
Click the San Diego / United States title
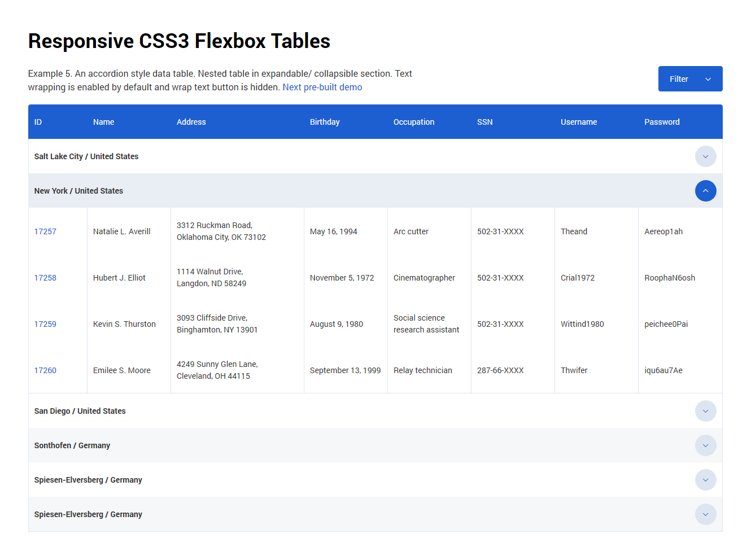tap(80, 411)
